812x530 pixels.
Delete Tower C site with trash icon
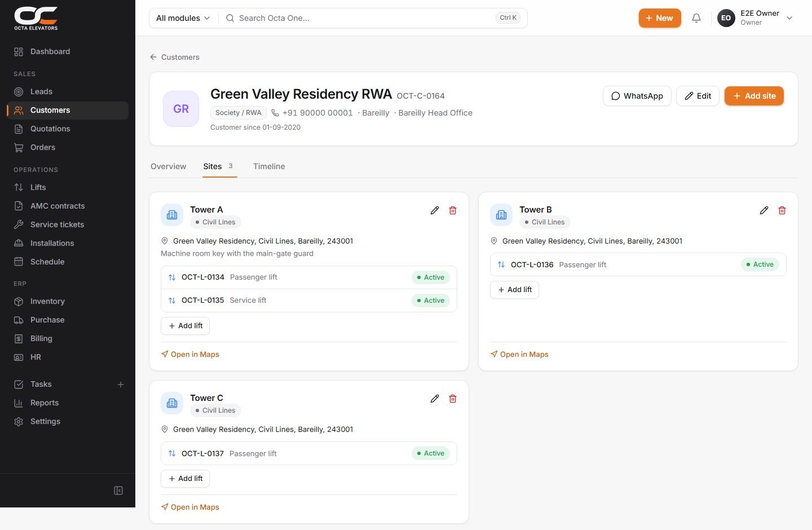[453, 399]
